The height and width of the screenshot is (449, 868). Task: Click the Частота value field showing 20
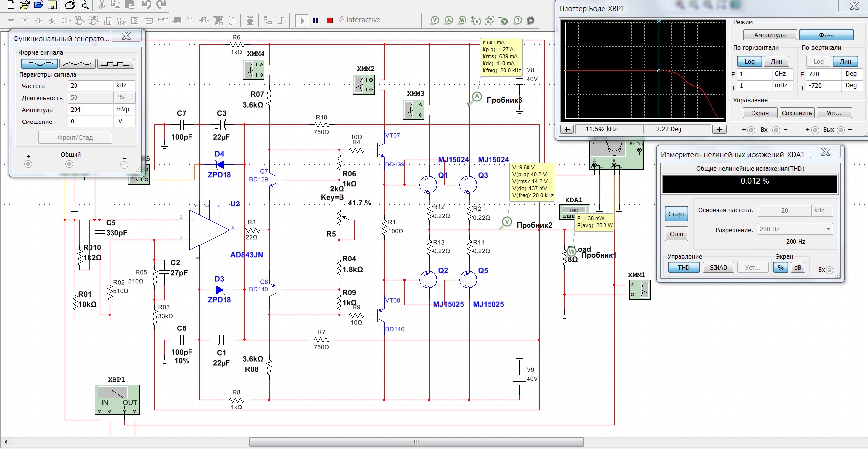point(91,85)
